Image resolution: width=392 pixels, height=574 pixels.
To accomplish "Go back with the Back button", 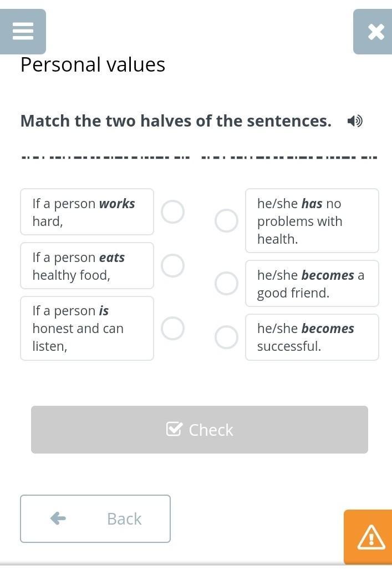I will click(x=95, y=518).
